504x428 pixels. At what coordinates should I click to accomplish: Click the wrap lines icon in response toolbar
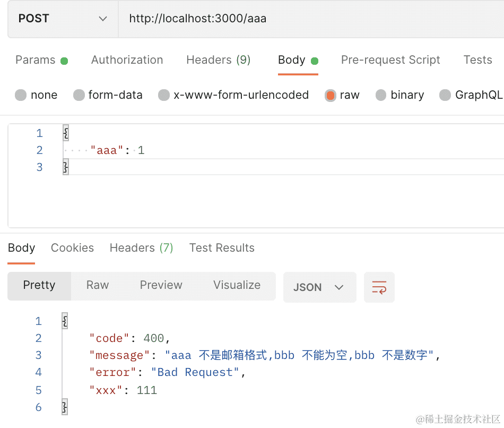[379, 287]
